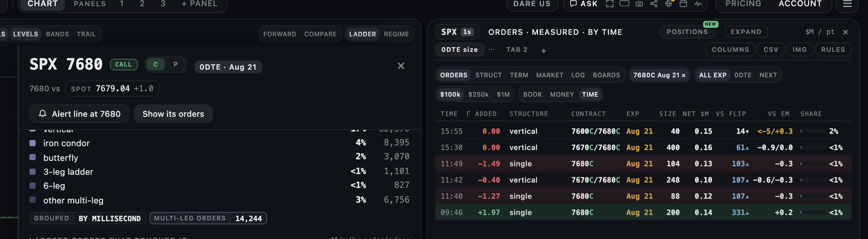Close the SPX 7680 detail panel
This screenshot has height=239, width=868.
(401, 66)
